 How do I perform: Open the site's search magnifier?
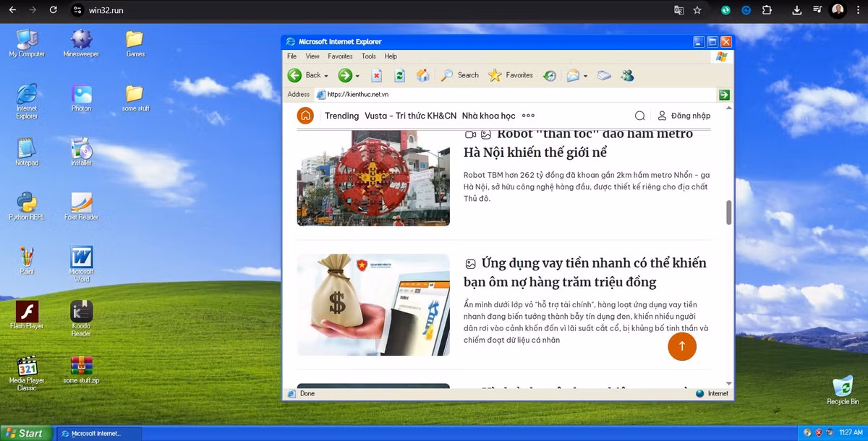point(639,115)
